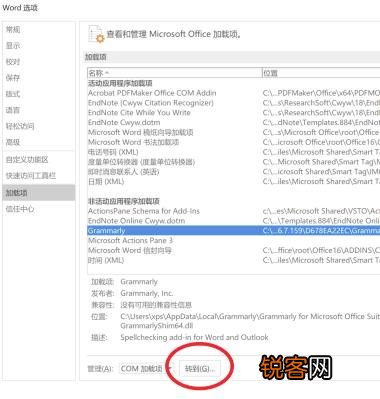Switch to the 显示 category

tap(13, 46)
